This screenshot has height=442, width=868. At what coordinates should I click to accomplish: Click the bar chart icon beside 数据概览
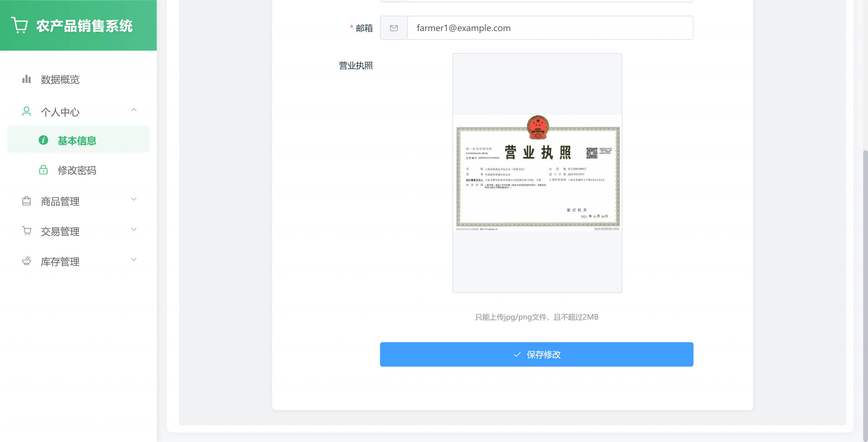click(26, 79)
